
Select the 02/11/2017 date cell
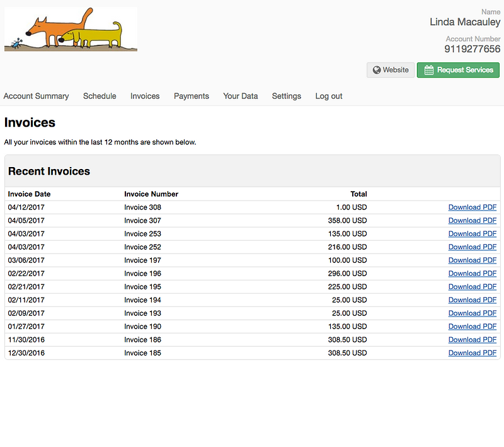26,300
